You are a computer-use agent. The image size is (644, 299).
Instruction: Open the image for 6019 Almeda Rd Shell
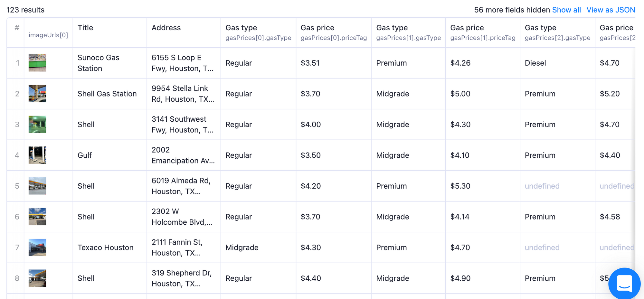click(x=37, y=186)
